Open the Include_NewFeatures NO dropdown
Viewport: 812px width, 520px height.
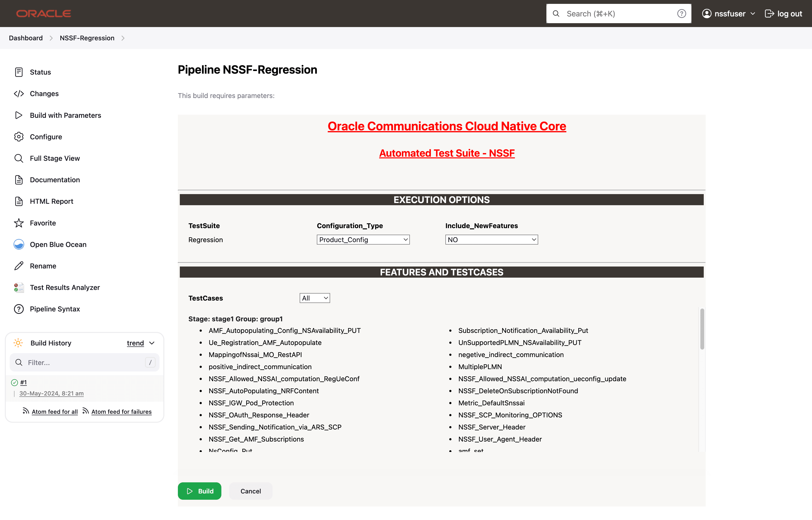(x=491, y=240)
